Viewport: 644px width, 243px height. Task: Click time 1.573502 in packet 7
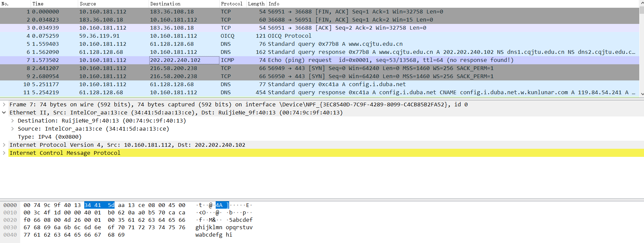(x=45, y=60)
